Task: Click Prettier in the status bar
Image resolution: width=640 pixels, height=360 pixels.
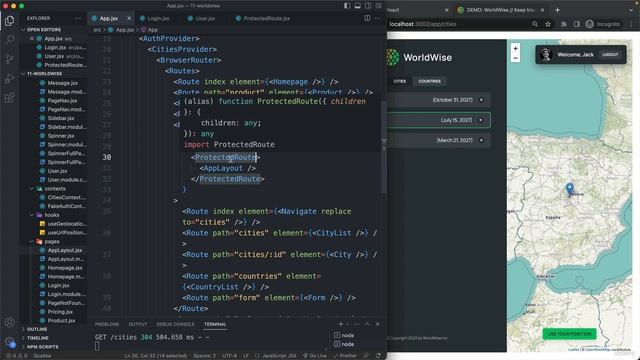Action: click(x=345, y=356)
